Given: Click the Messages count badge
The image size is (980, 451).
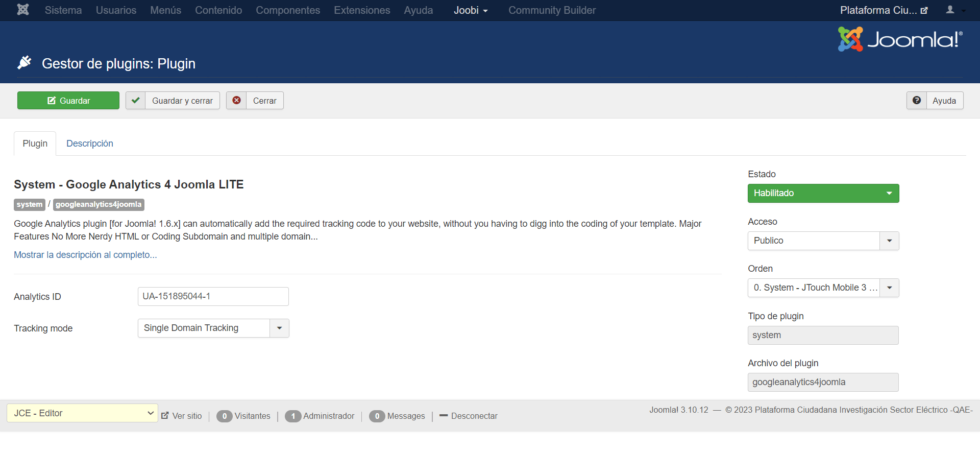Looking at the screenshot, I should 377,416.
